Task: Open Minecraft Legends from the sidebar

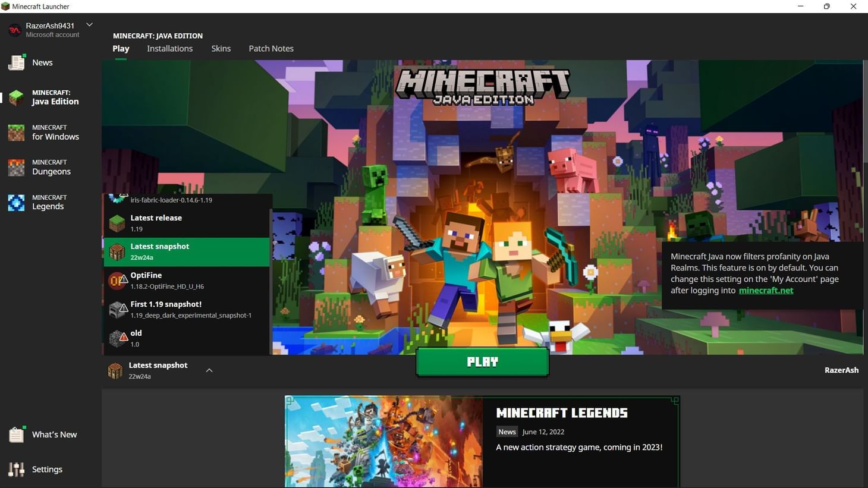Action: (49, 202)
